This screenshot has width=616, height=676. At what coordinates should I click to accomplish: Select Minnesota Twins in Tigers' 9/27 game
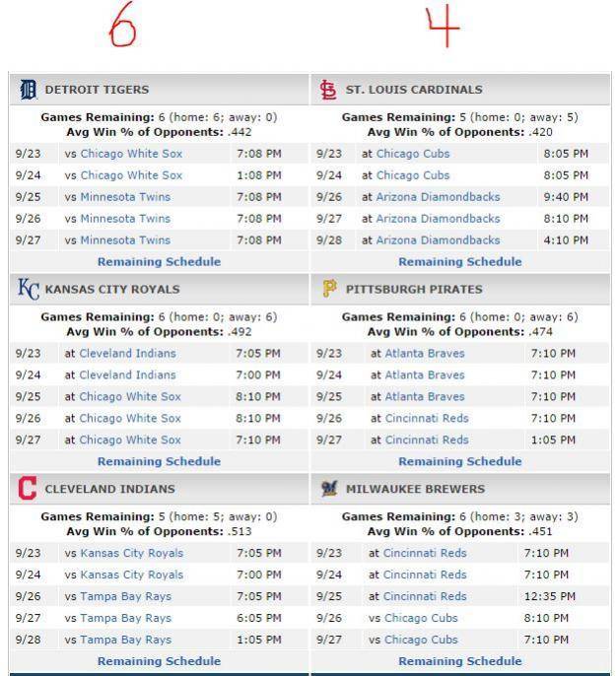coord(125,240)
